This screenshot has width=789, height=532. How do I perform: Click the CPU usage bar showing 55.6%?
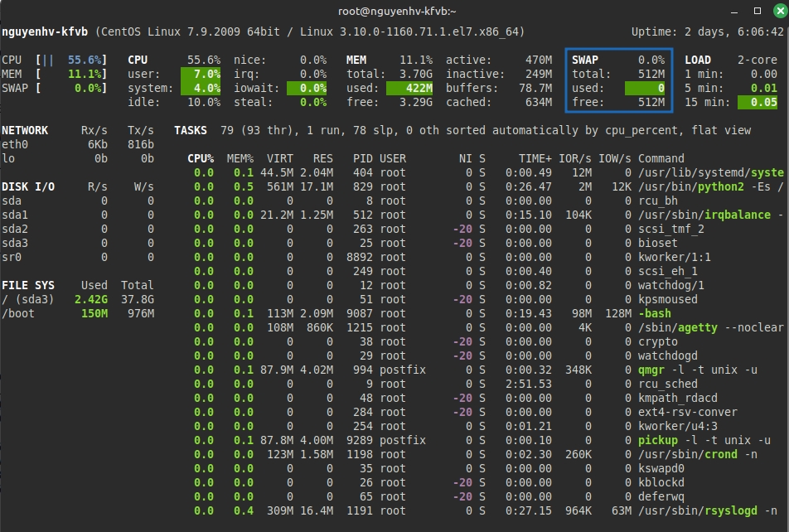(72, 60)
